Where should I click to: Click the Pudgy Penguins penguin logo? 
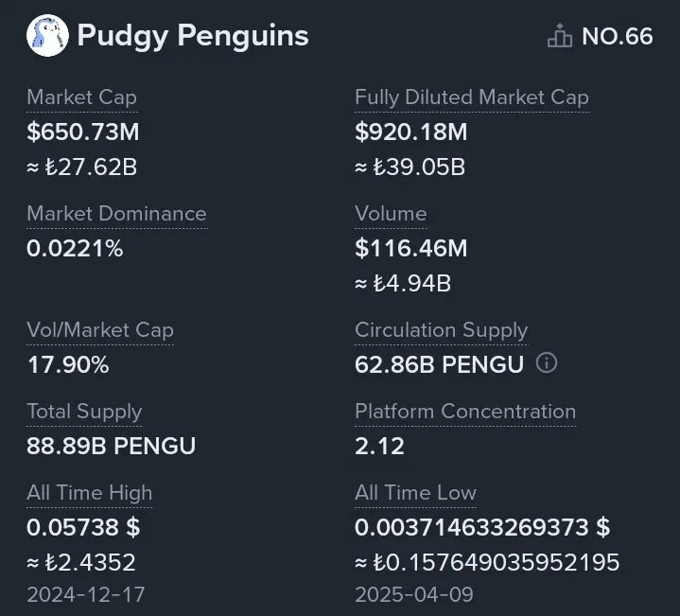[47, 36]
